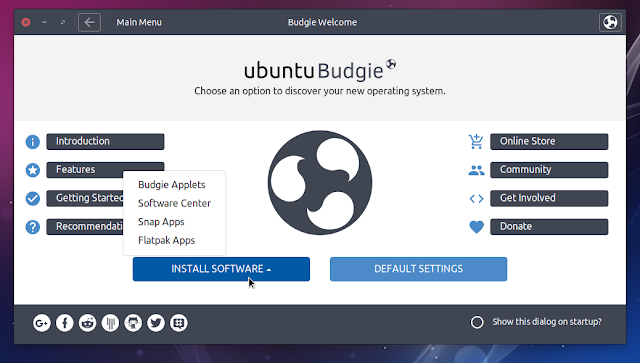Choose Budgie Applets from the popup menu
This screenshot has height=363, width=640.
coord(172,185)
